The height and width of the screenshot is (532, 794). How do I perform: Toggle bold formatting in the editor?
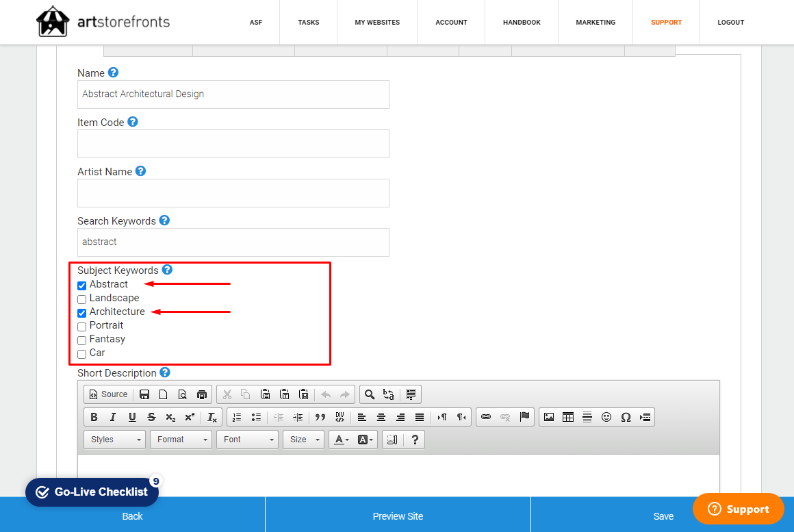point(94,417)
